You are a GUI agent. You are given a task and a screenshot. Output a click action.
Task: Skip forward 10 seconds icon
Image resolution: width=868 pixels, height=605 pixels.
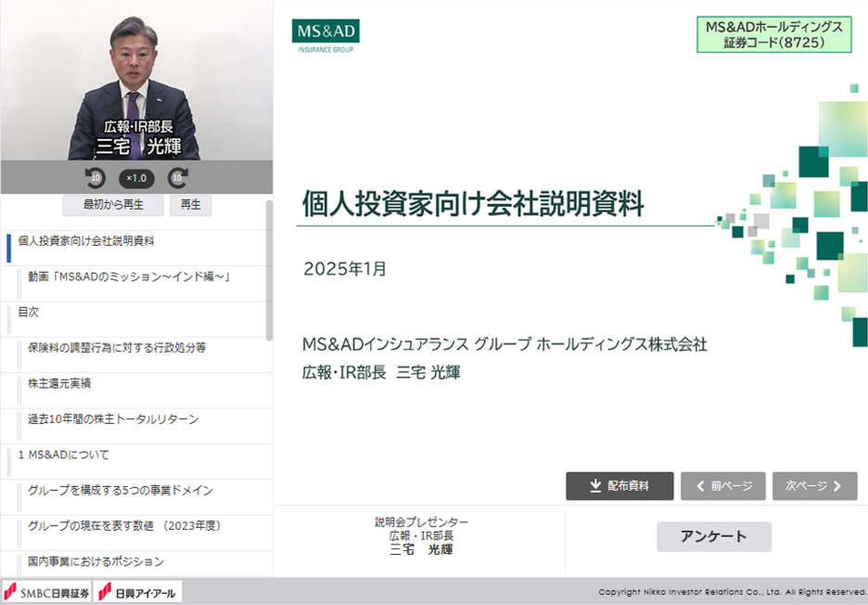[x=178, y=178]
